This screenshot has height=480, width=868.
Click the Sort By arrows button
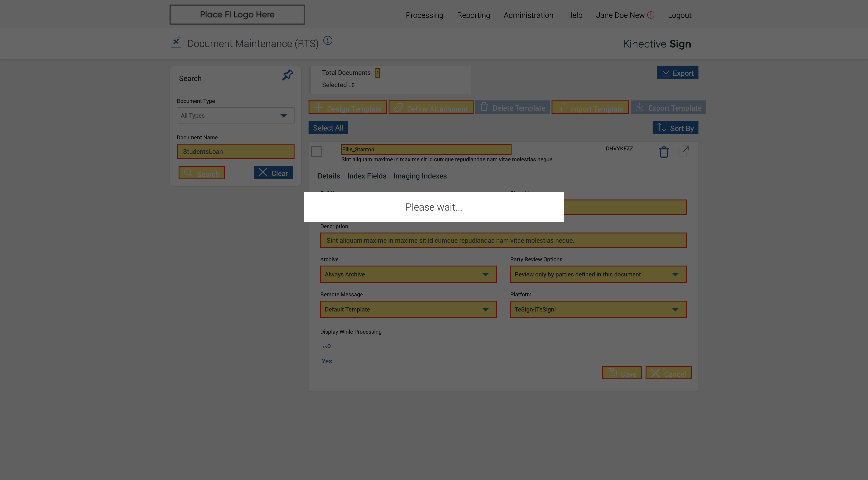(675, 128)
